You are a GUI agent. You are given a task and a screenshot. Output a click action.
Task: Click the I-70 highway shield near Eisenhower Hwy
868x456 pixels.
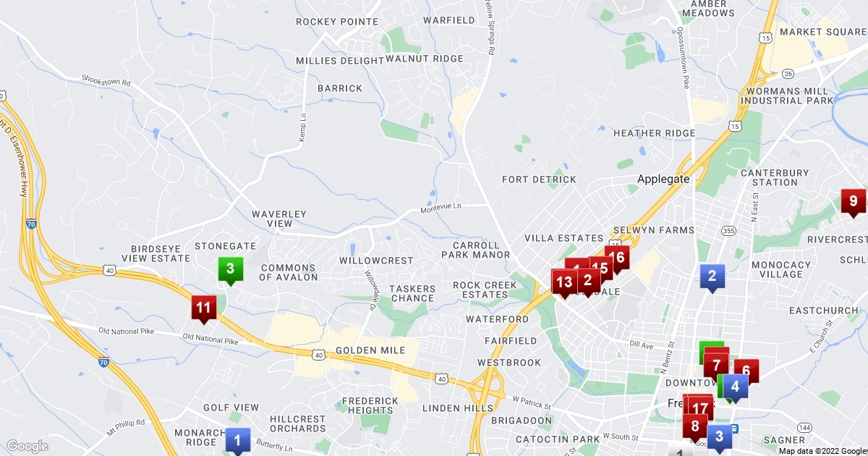pos(31,225)
